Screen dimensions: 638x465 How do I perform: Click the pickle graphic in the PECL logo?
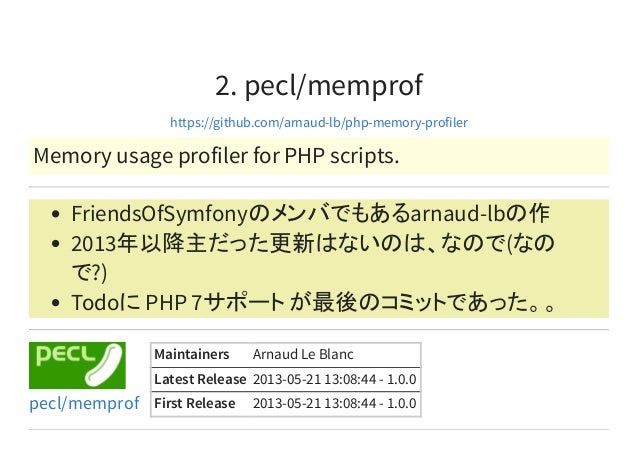(103, 366)
